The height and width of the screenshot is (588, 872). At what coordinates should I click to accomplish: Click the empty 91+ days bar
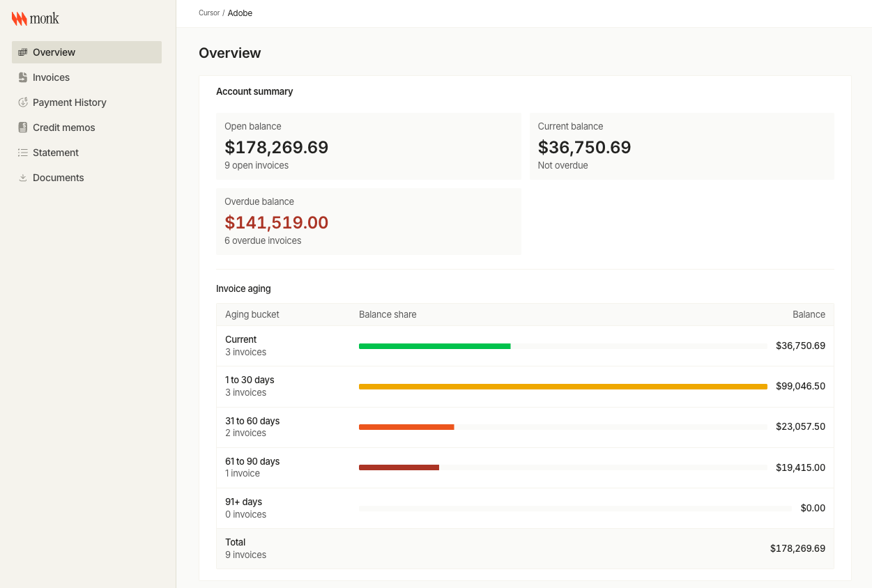pyautogui.click(x=575, y=509)
